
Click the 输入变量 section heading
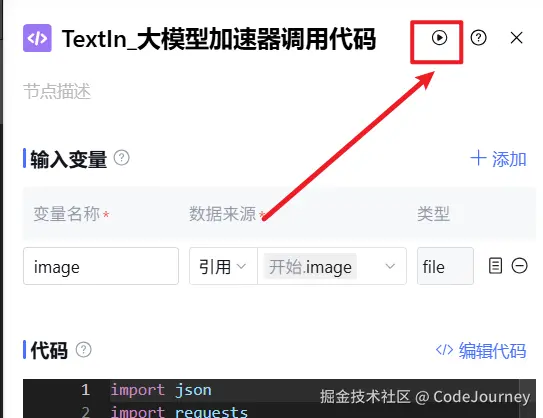click(69, 159)
